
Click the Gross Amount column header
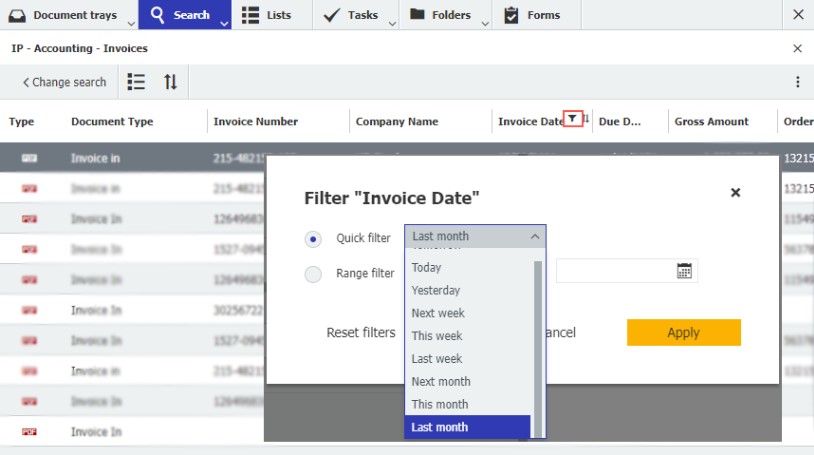(x=711, y=122)
